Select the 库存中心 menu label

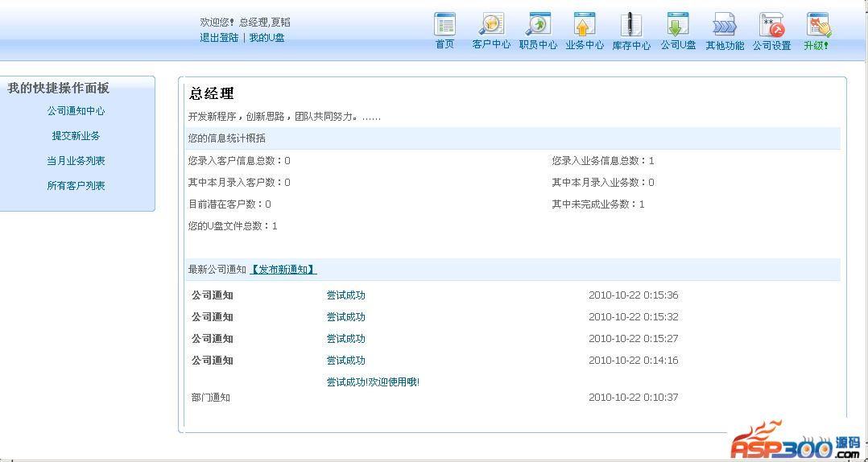(631, 45)
